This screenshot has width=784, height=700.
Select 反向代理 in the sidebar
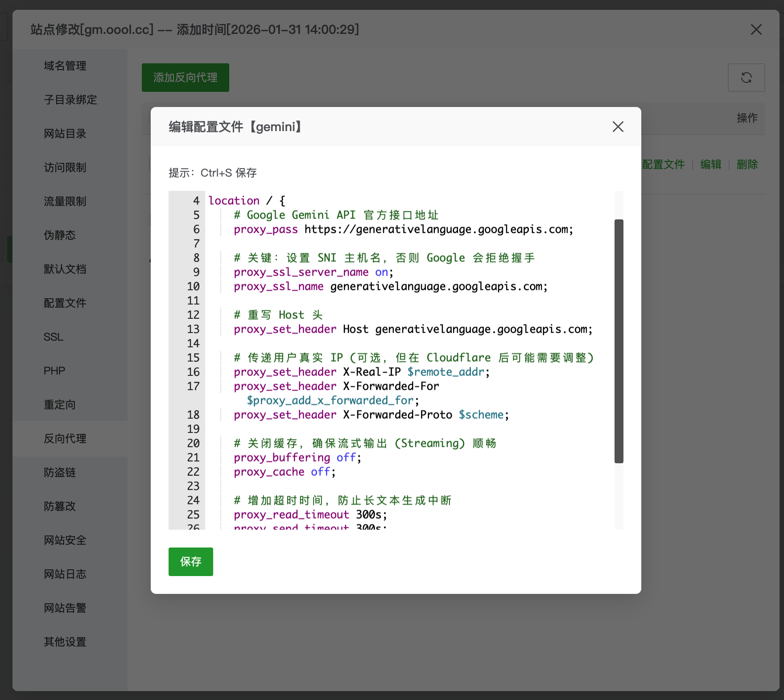point(65,438)
